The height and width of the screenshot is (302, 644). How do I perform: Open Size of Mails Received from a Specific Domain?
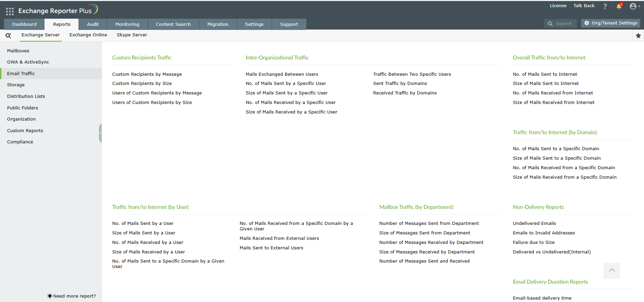pos(565,177)
